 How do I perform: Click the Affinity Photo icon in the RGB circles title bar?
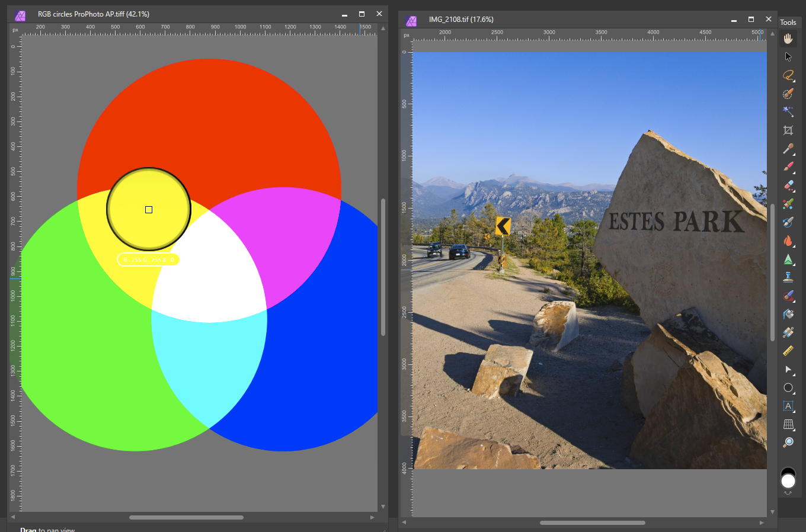20,15
